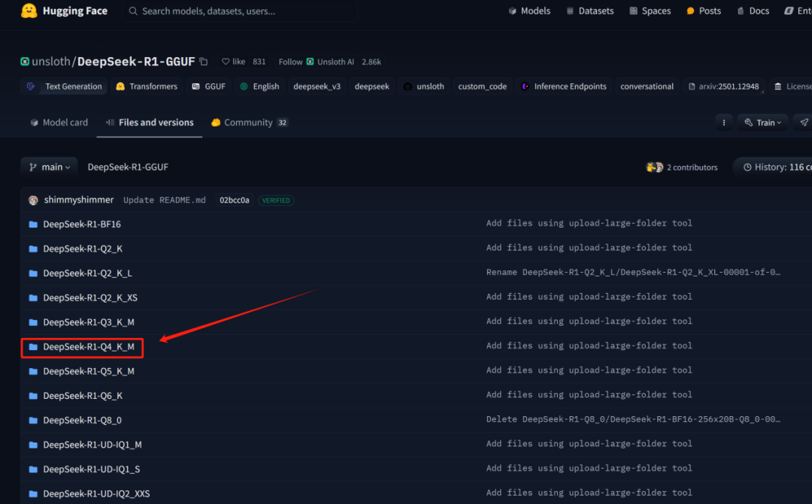The height and width of the screenshot is (504, 812).
Task: Click the GGUF tag
Action: (x=209, y=86)
